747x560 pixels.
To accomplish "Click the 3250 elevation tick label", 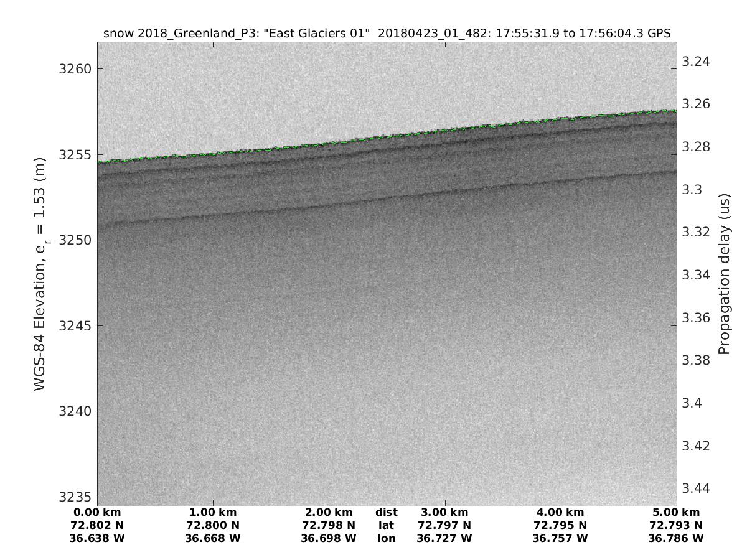I will [x=75, y=240].
